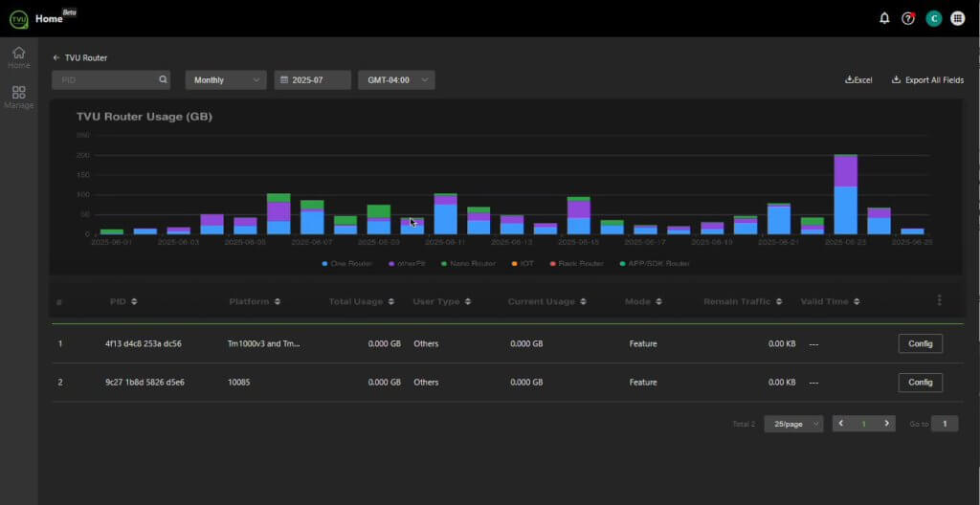980x505 pixels.
Task: Open the user avatar labeled C
Action: click(933, 18)
